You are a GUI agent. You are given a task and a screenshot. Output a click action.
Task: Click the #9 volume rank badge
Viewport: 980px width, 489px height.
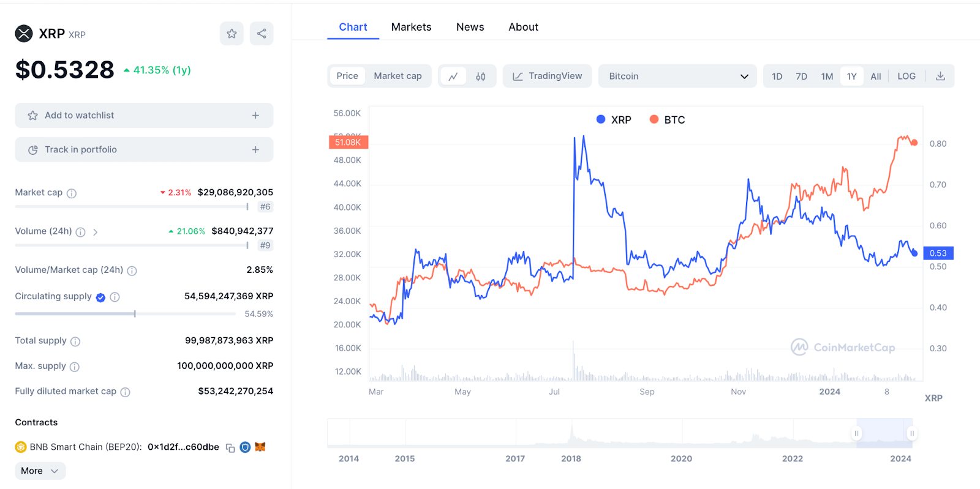(x=265, y=245)
